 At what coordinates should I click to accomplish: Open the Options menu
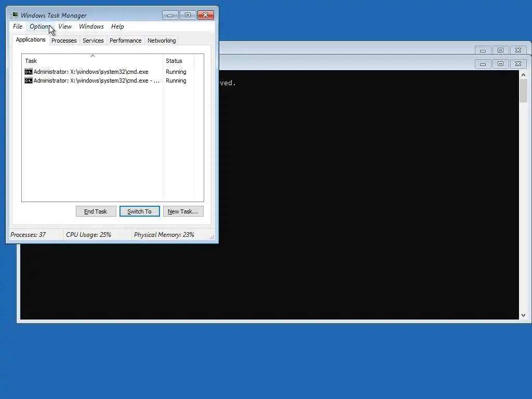tap(39, 26)
